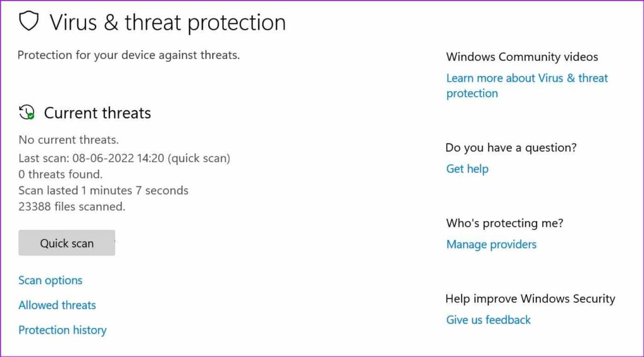Click the 23388 files scanned text
644x357 pixels.
pyautogui.click(x=72, y=206)
